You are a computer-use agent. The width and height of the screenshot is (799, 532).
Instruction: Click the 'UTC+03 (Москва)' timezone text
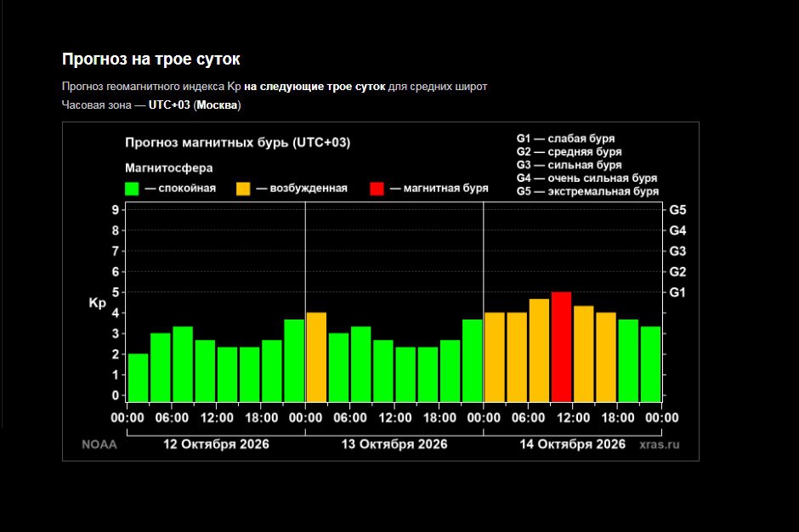coord(195,105)
